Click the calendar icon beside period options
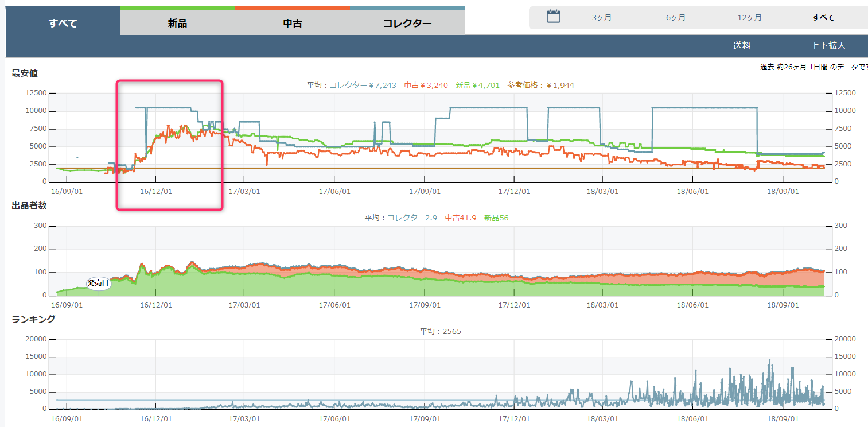This screenshot has width=868, height=427. [553, 17]
